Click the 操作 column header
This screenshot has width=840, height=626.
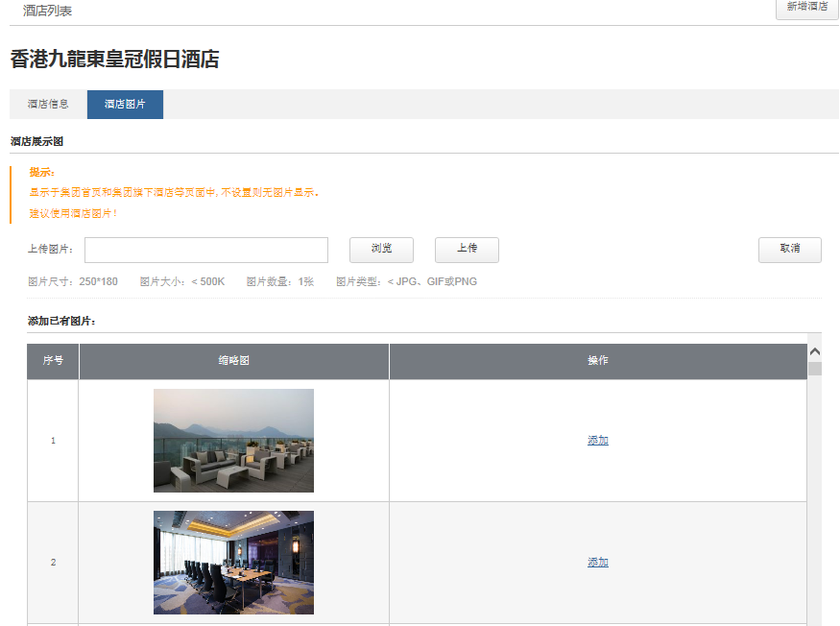(598, 361)
